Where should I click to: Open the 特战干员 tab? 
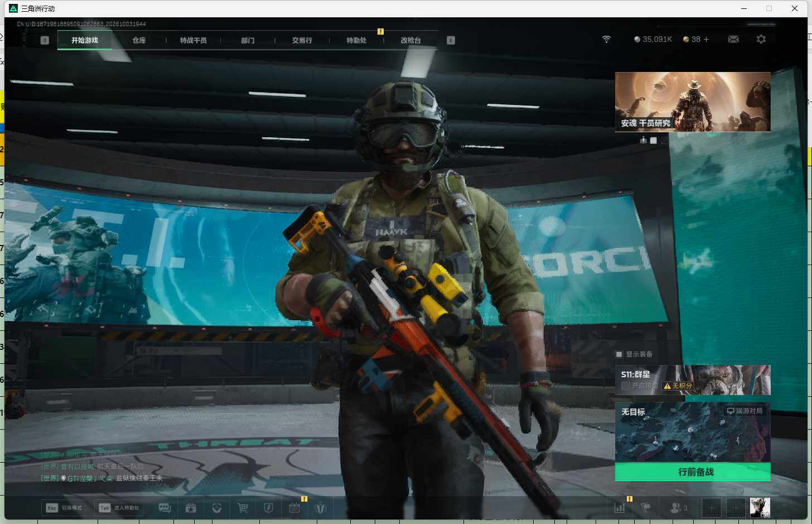[193, 40]
